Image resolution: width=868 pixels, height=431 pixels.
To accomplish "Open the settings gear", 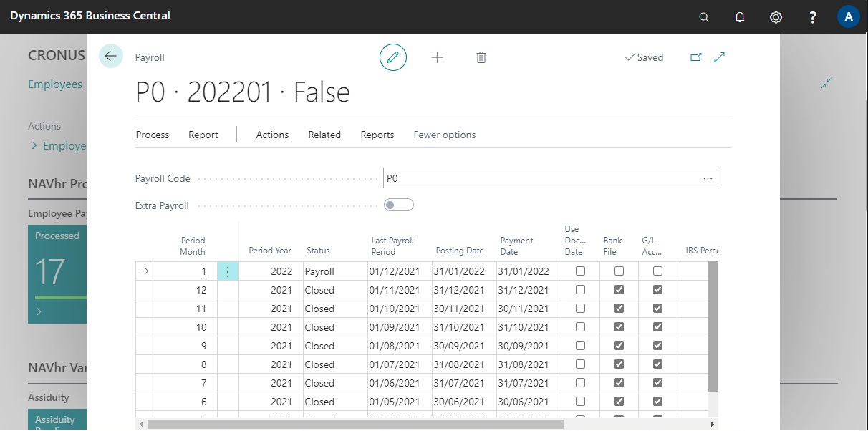I will pos(776,17).
